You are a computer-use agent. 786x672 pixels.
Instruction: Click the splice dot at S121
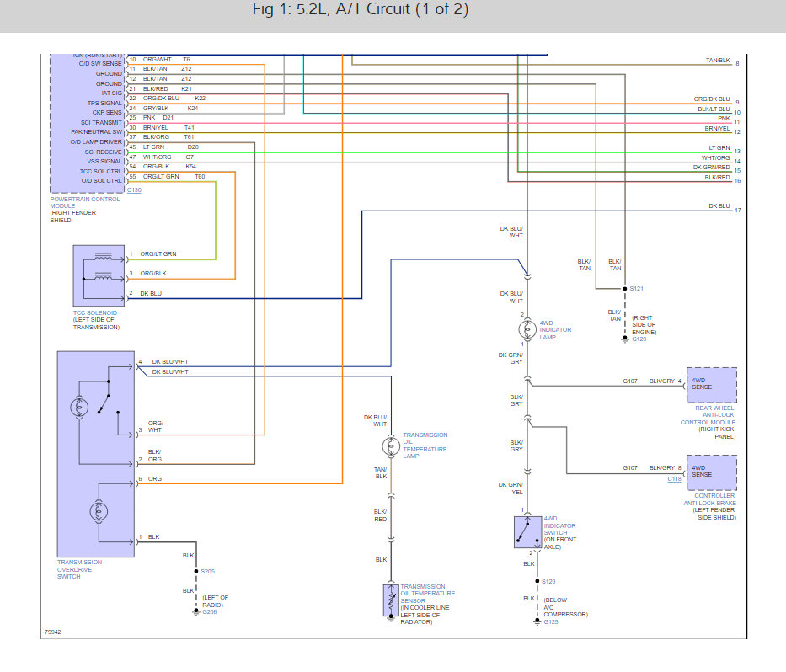click(x=624, y=289)
